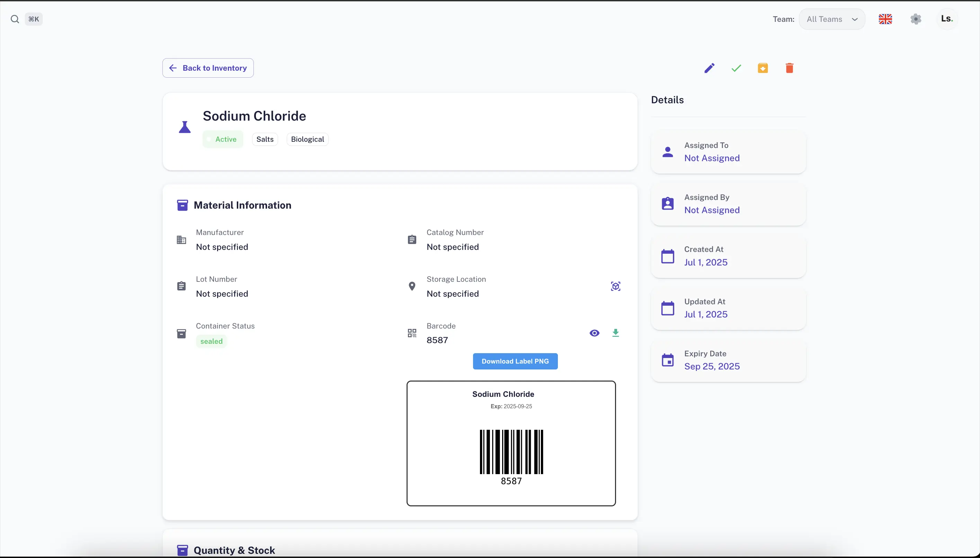Click the search magnifier icon
This screenshot has height=558, width=980.
coord(15,19)
